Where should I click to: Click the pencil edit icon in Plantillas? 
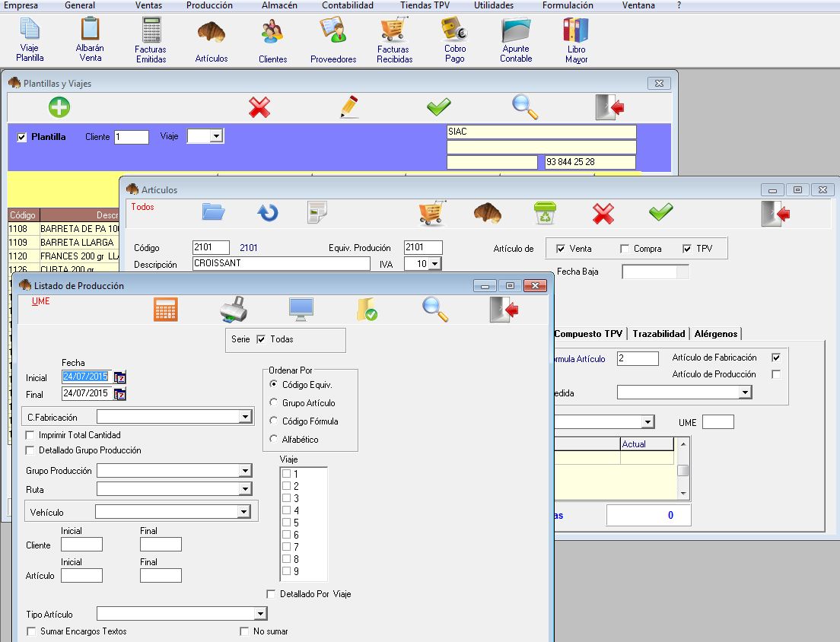tap(348, 107)
